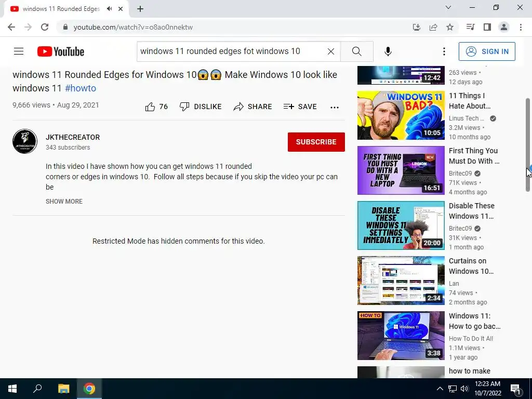
Task: View site information lock icon
Action: click(x=65, y=27)
